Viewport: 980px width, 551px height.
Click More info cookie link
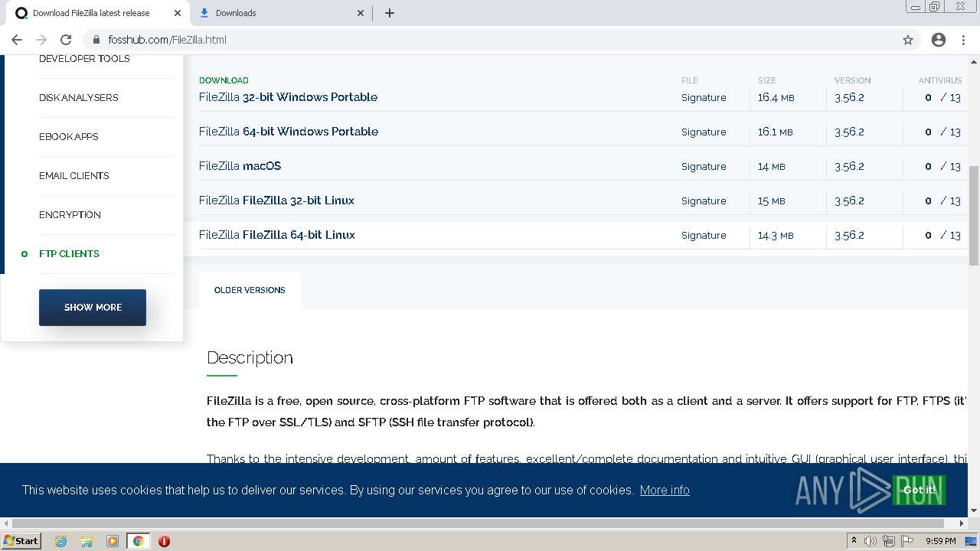(665, 490)
